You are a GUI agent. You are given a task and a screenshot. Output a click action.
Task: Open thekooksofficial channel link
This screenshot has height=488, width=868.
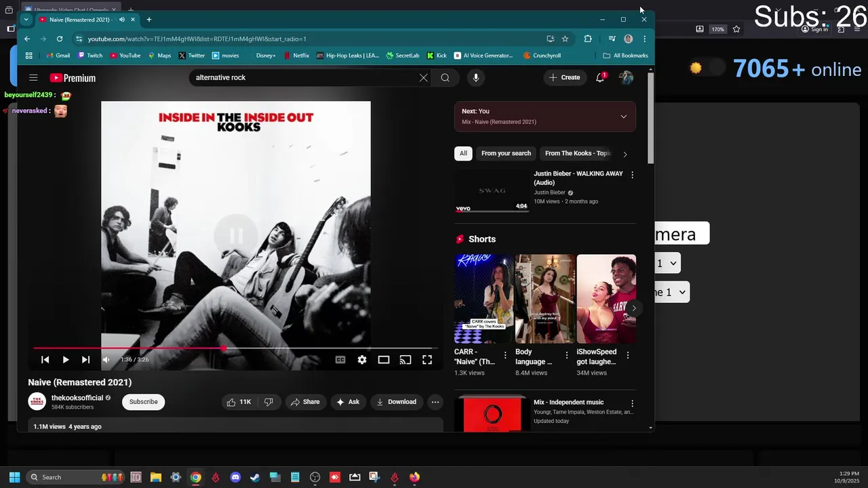click(x=77, y=398)
